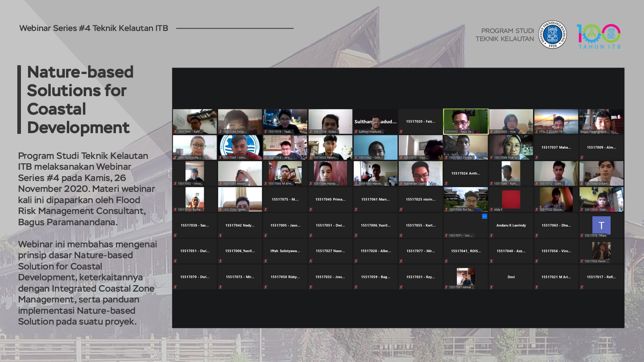Click the 15517024 Anth participant name
Screen dimensions: 644x362
[x=466, y=173]
